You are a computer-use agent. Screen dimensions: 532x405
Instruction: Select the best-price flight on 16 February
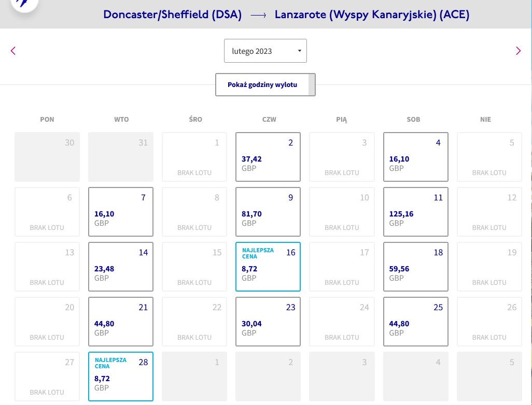(x=268, y=267)
